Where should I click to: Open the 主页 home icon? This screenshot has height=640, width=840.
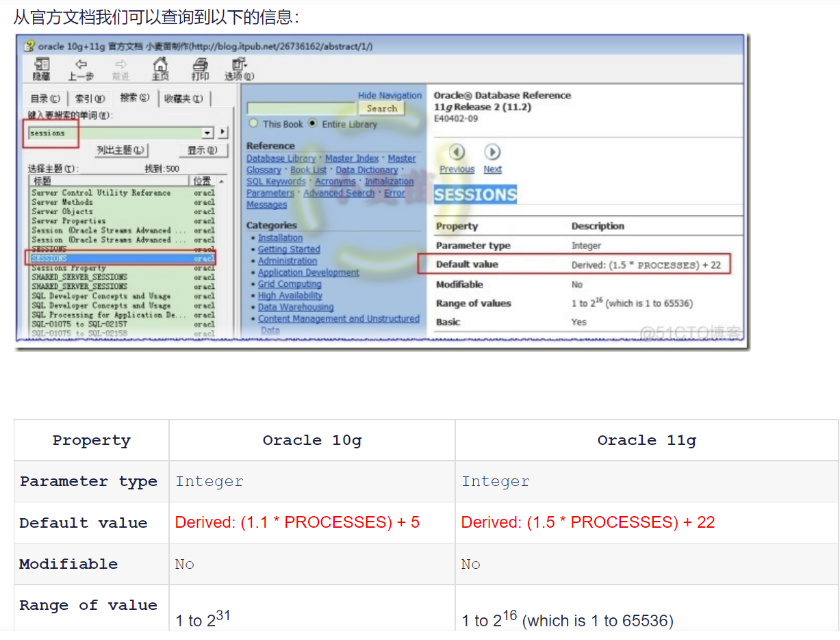(x=160, y=65)
